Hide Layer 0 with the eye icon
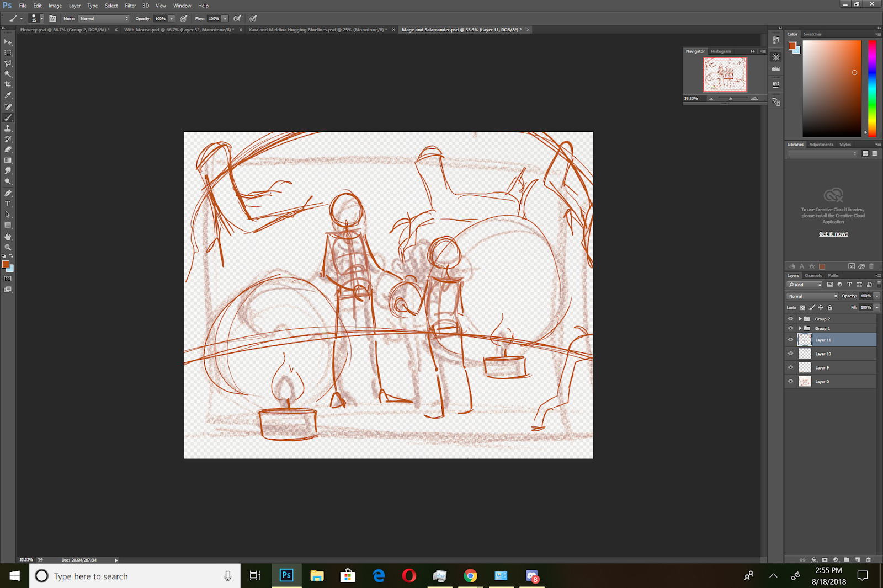Image resolution: width=883 pixels, height=588 pixels. click(x=790, y=381)
